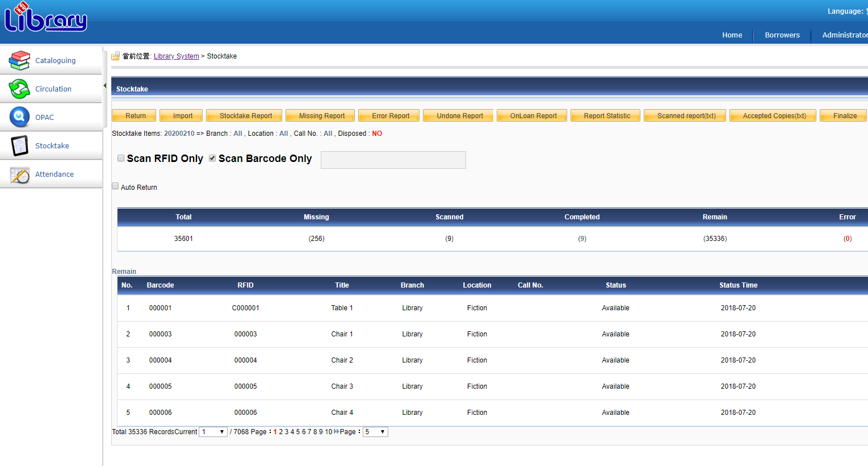This screenshot has height=466, width=868.
Task: Click stocktake item number 20200210
Action: (x=179, y=134)
